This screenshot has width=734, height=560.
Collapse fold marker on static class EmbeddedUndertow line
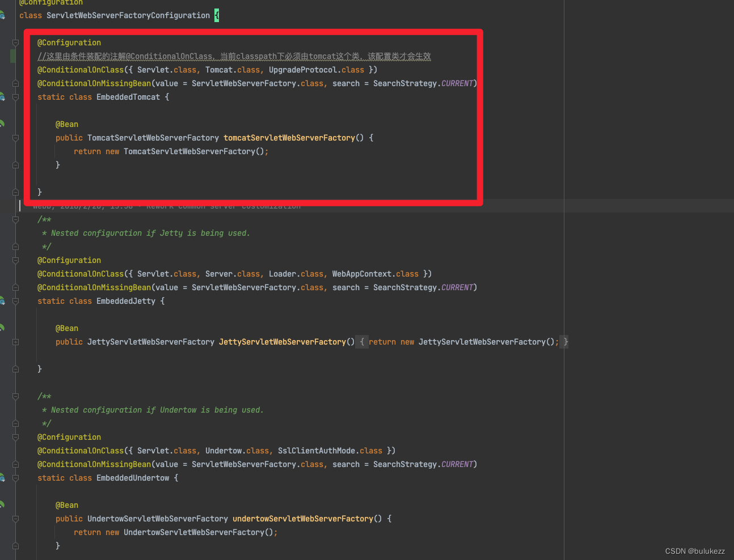(15, 478)
